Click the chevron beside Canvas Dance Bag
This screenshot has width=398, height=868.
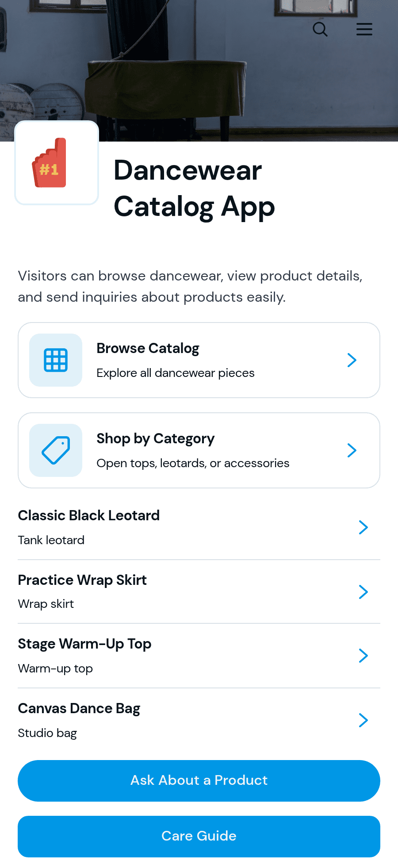364,720
